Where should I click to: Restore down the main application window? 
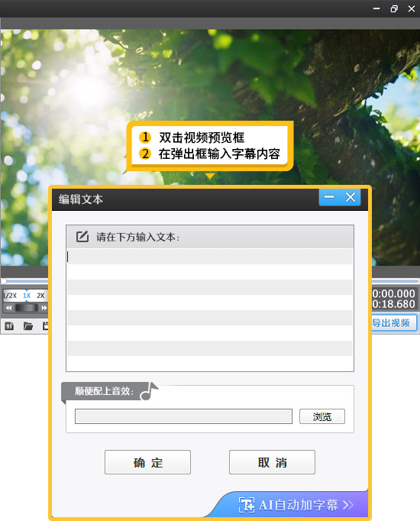[394, 8]
